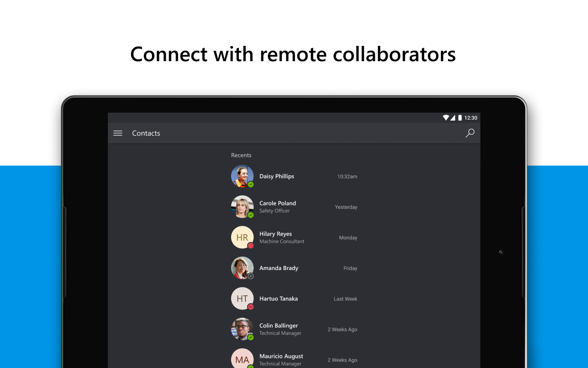588x368 pixels.
Task: Click the Monday timestamp
Action: tap(348, 238)
